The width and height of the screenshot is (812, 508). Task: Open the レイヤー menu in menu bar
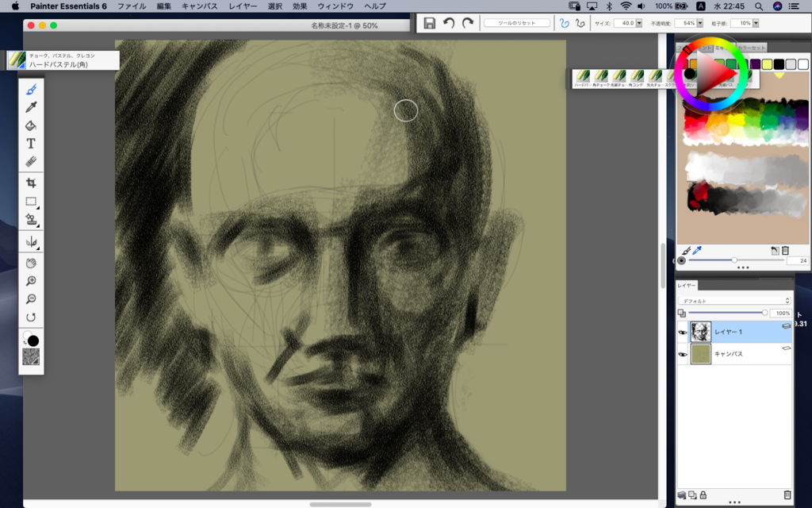[x=243, y=6]
